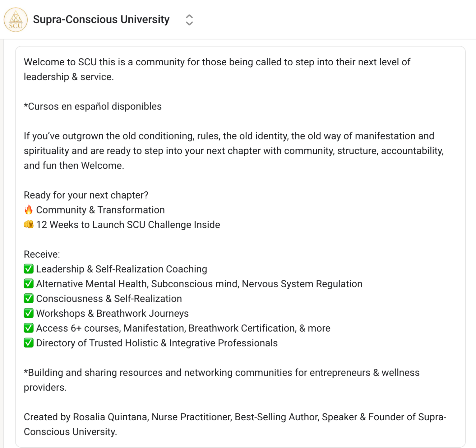
Task: Click the Community & Transformation text
Action: pyautogui.click(x=100, y=210)
